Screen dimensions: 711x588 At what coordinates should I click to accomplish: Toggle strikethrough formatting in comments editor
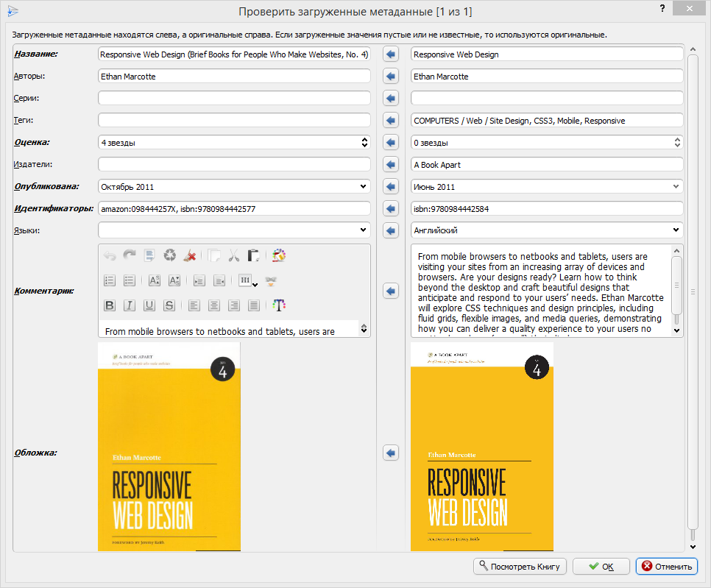(x=169, y=305)
